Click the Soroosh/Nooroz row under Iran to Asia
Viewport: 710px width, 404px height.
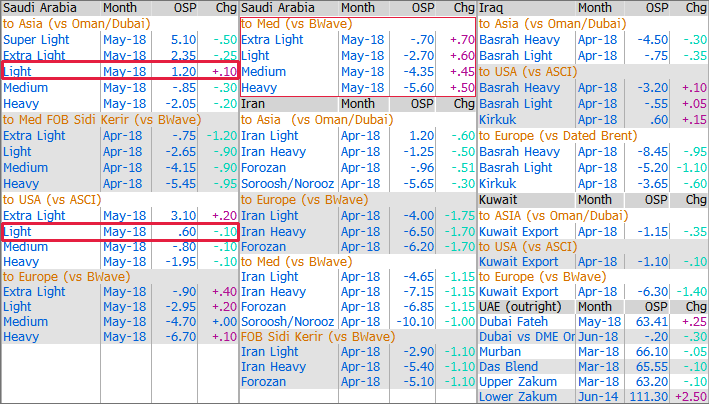coord(285,183)
